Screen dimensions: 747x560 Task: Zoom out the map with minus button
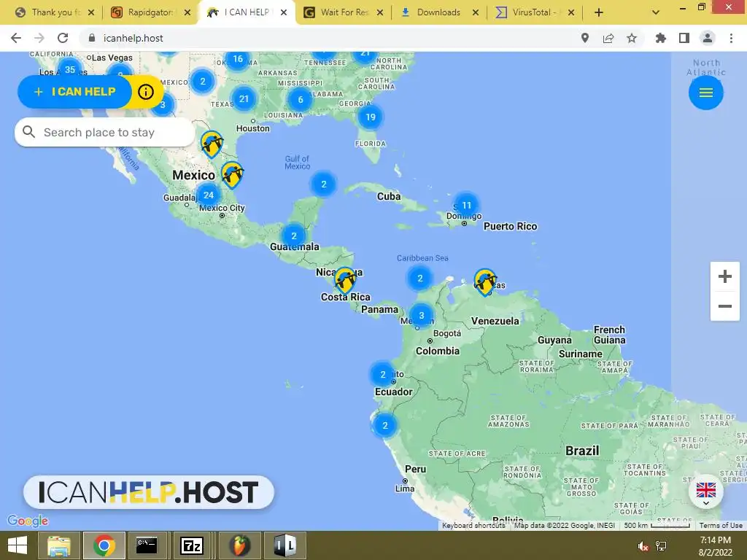tap(724, 306)
